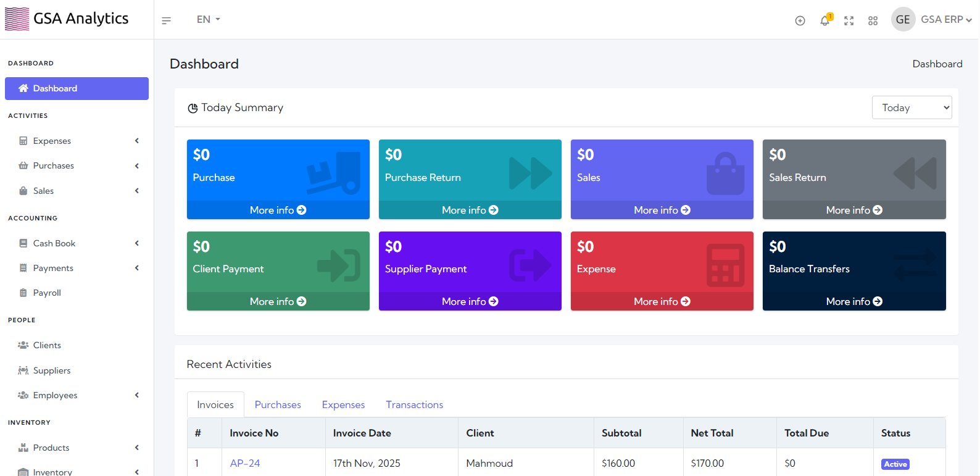Click the shopping bag icon on Sales card

725,173
